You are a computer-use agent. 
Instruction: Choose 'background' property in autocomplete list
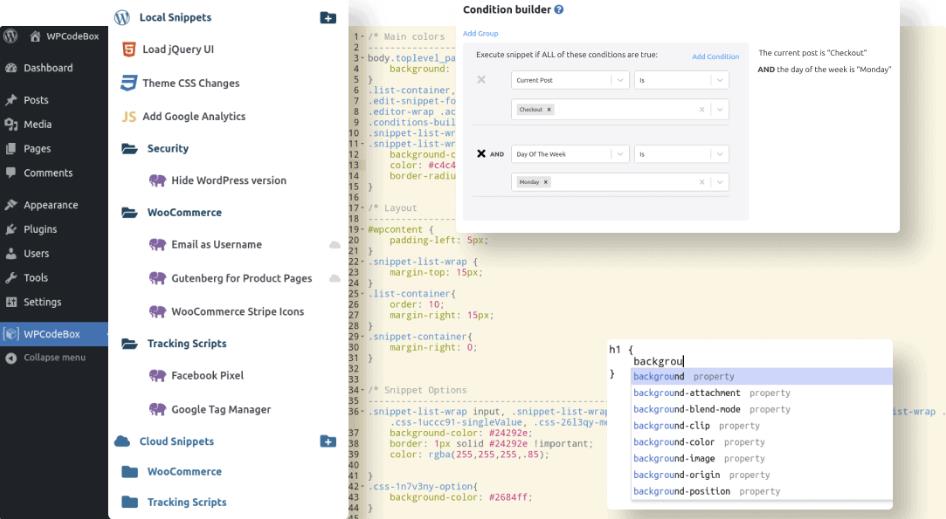(x=761, y=377)
